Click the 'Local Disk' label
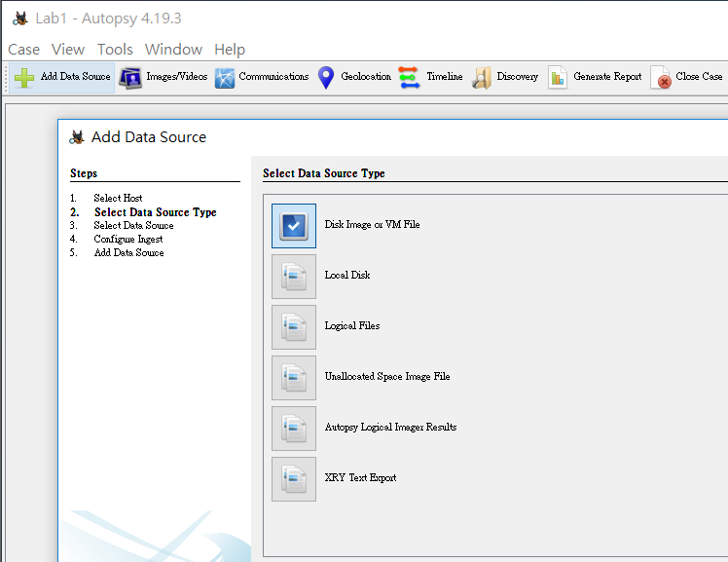The height and width of the screenshot is (562, 728). (347, 275)
